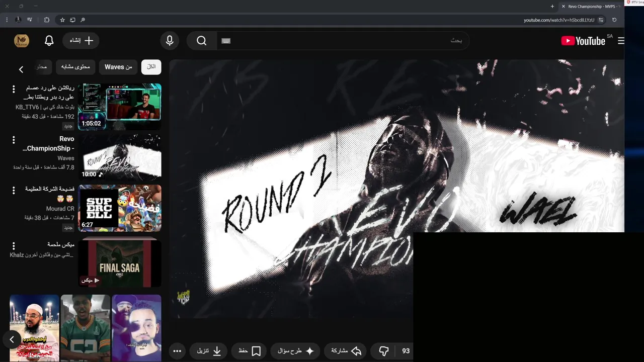Open the browser profile avatar

tap(18, 20)
